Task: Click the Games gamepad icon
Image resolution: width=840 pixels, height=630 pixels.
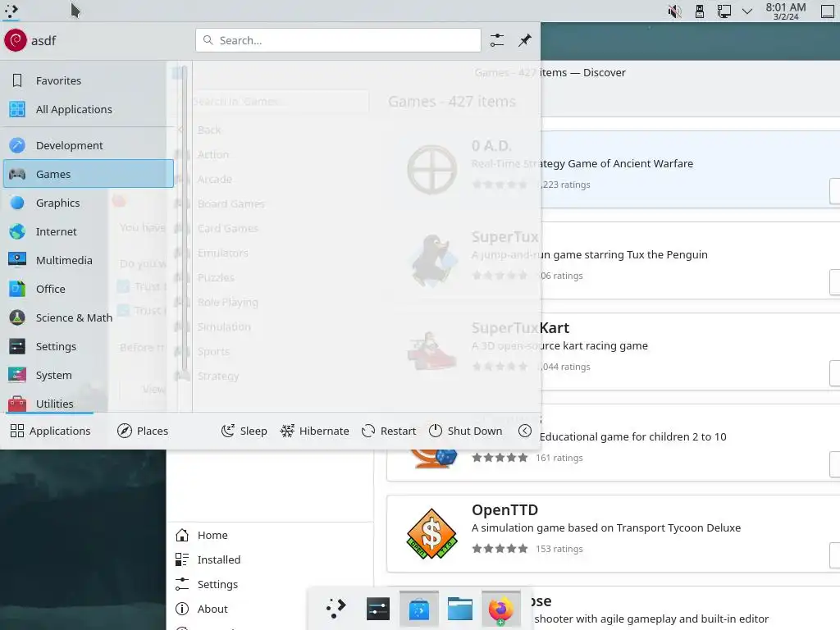Action: (17, 174)
